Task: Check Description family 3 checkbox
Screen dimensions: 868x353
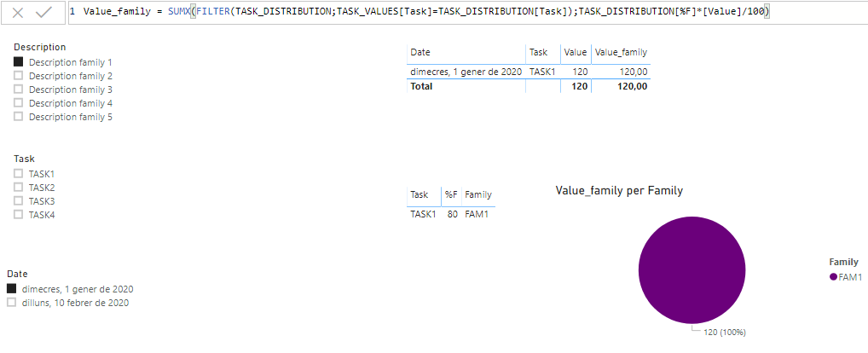Action: pos(18,89)
